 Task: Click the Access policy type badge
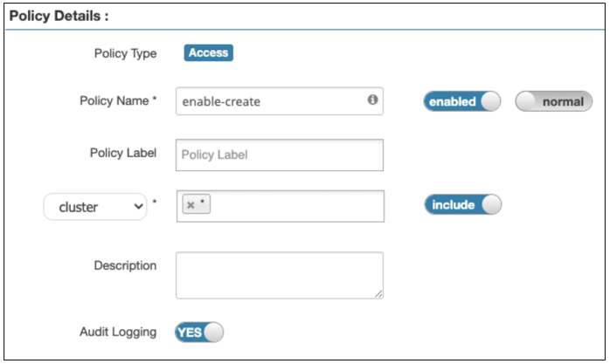pyautogui.click(x=208, y=53)
